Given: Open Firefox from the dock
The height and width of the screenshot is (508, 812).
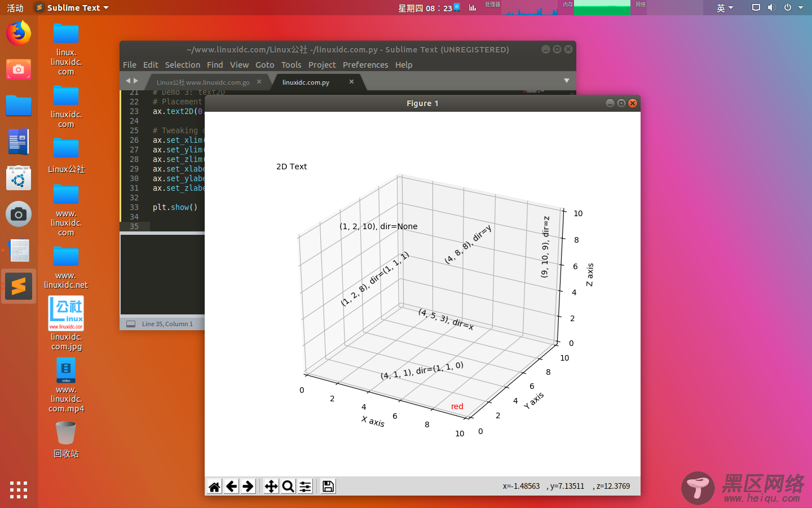Looking at the screenshot, I should tap(19, 33).
